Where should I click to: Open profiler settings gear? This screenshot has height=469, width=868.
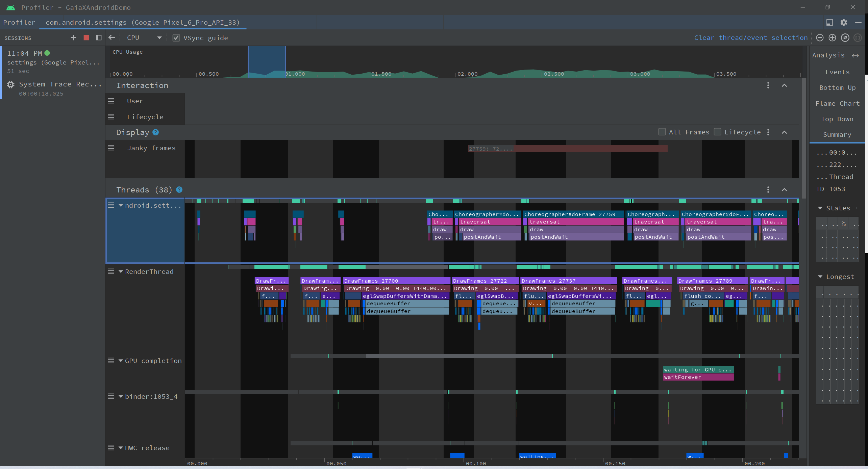coord(844,22)
